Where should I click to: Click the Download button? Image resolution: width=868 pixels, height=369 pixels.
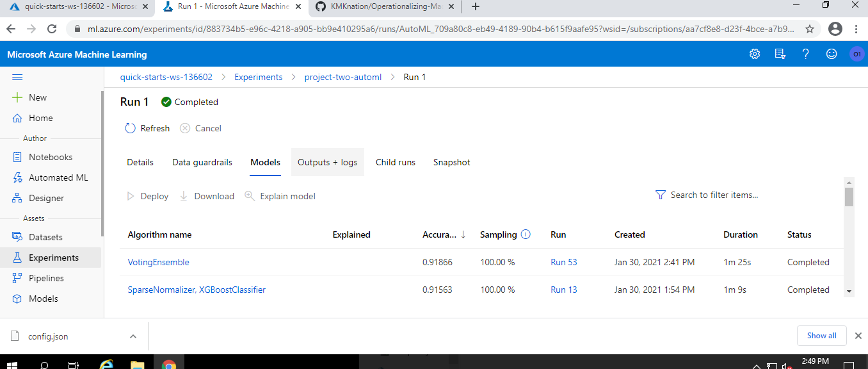tap(207, 196)
